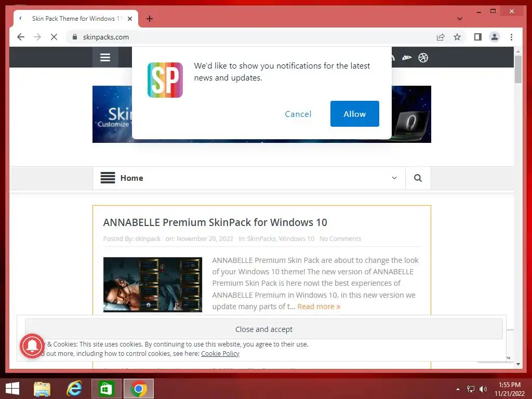Click the browser forward arrow
This screenshot has height=399, width=532.
point(37,37)
